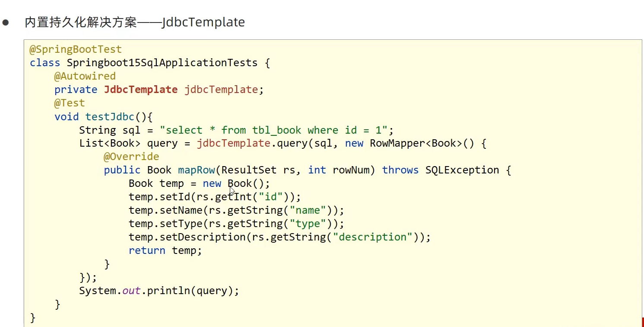Click the System.out.println(query) line
This screenshot has width=644, height=327.
coord(159,291)
